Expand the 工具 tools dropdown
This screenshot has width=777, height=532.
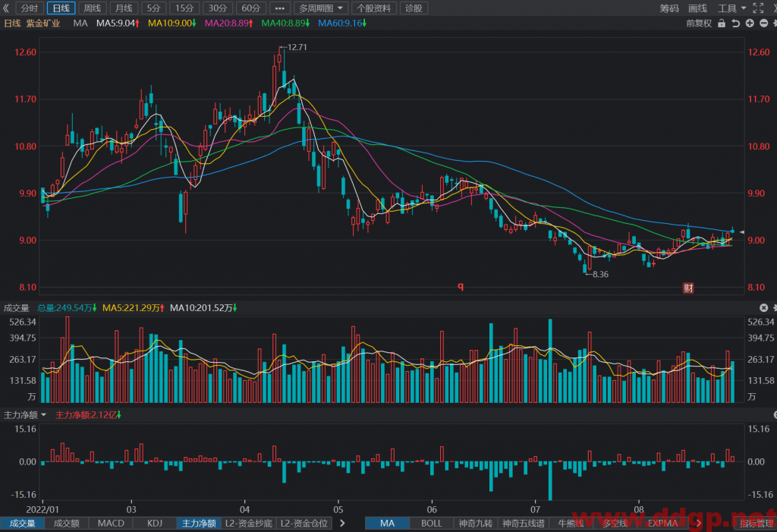[732, 8]
